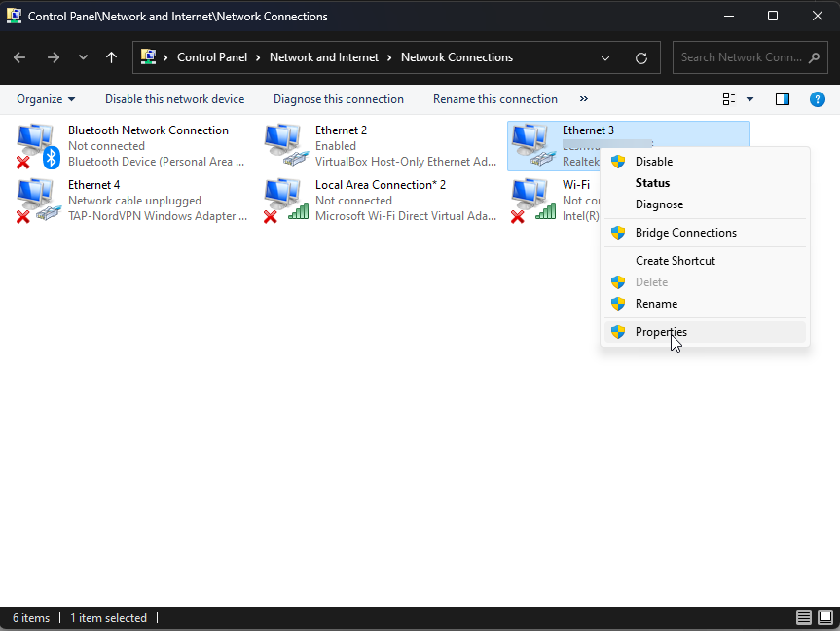
Task: Click the shield icon beside Disable
Action: click(x=618, y=162)
